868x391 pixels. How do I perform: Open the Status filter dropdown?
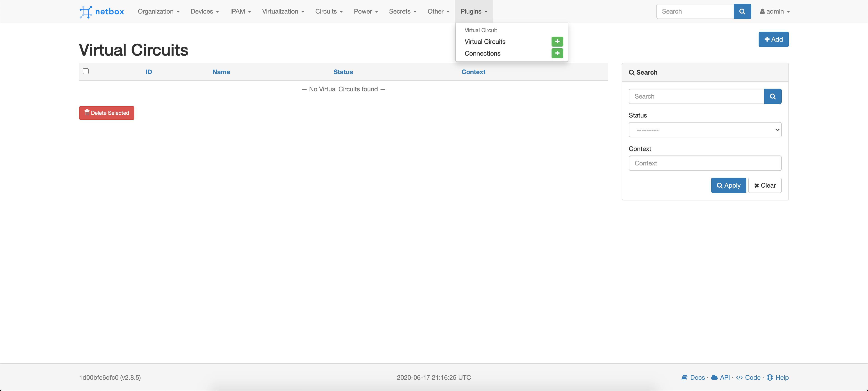tap(705, 130)
